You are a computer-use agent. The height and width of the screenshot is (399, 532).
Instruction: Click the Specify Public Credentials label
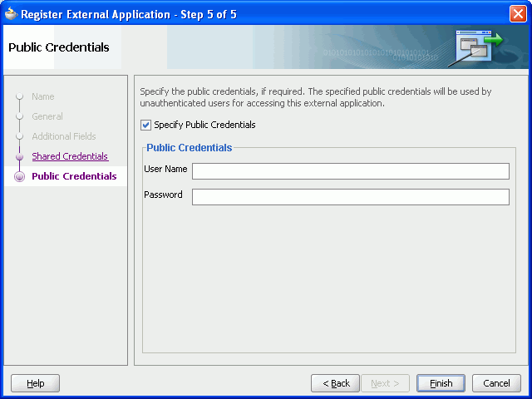tap(204, 125)
